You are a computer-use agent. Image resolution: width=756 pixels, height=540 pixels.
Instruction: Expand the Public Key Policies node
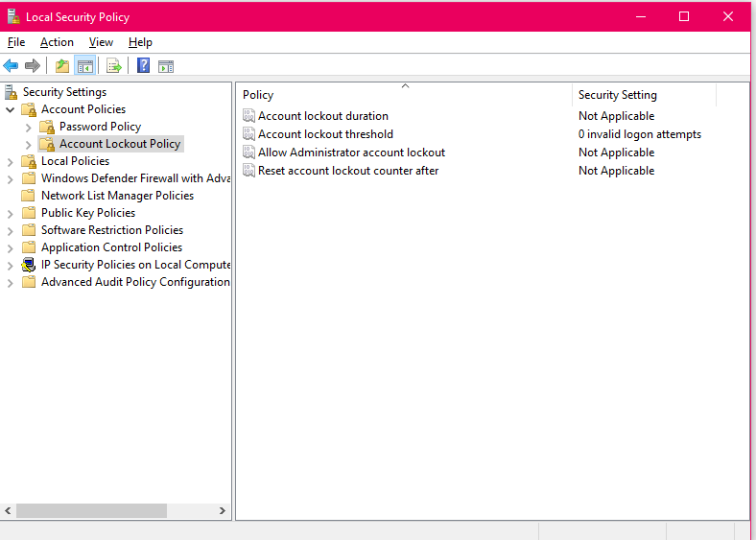[x=11, y=214]
